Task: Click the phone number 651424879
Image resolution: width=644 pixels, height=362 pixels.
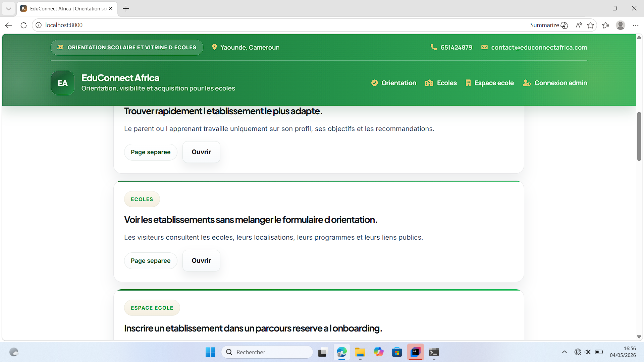Action: [x=456, y=48]
